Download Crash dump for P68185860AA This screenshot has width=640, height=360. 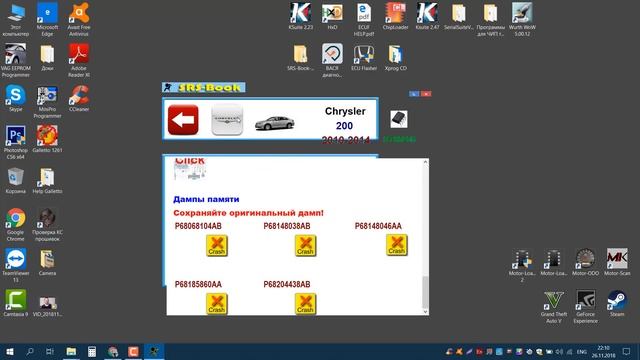pyautogui.click(x=217, y=304)
